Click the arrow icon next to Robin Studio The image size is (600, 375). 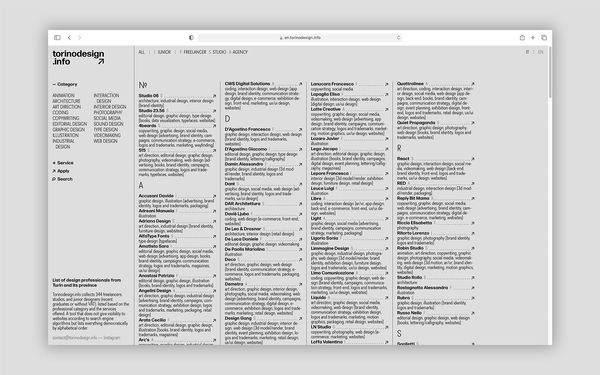click(x=473, y=248)
